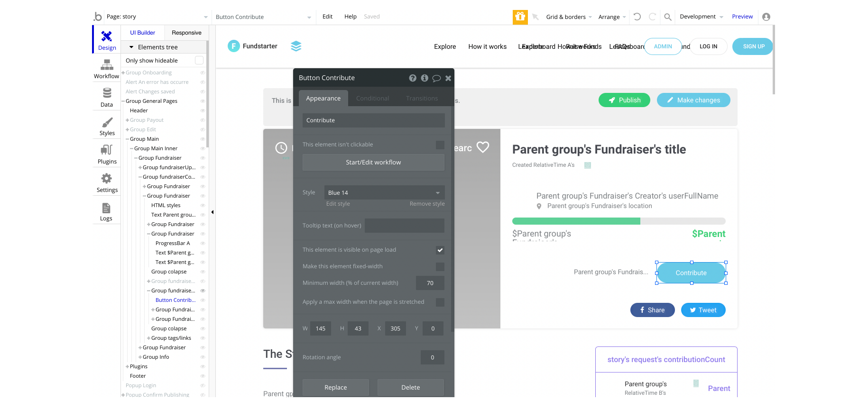Click the search magnifier icon in the top bar

[667, 17]
